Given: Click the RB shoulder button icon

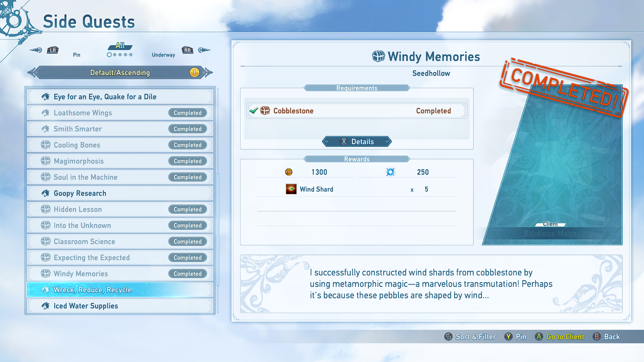Looking at the screenshot, I should (x=187, y=50).
